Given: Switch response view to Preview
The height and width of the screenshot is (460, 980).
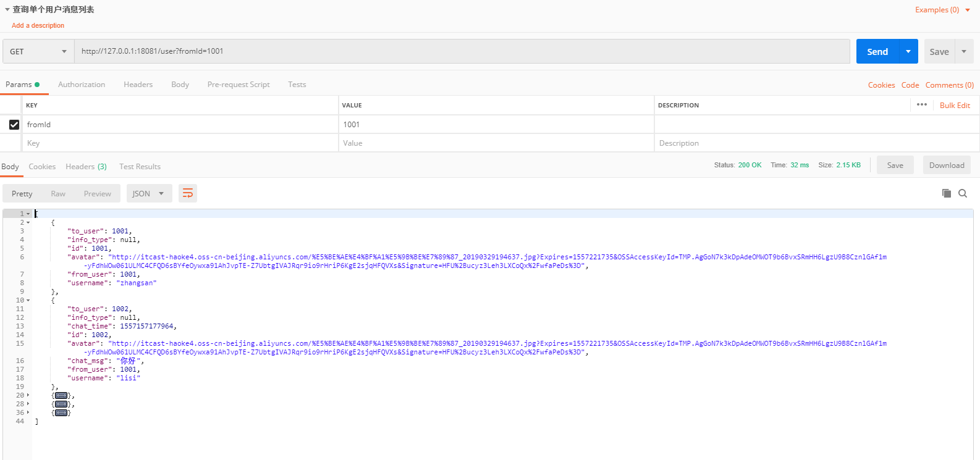Looking at the screenshot, I should click(98, 193).
